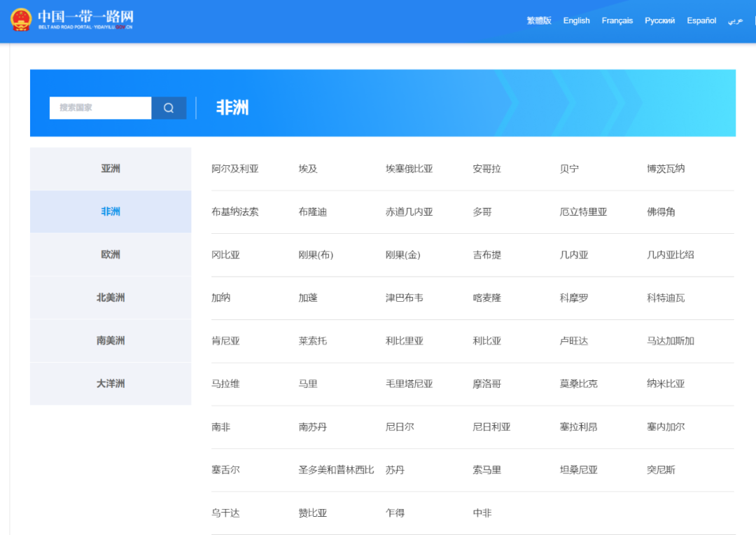Click the 尼日利亚 country link
The width and height of the screenshot is (756, 535).
[x=493, y=426]
